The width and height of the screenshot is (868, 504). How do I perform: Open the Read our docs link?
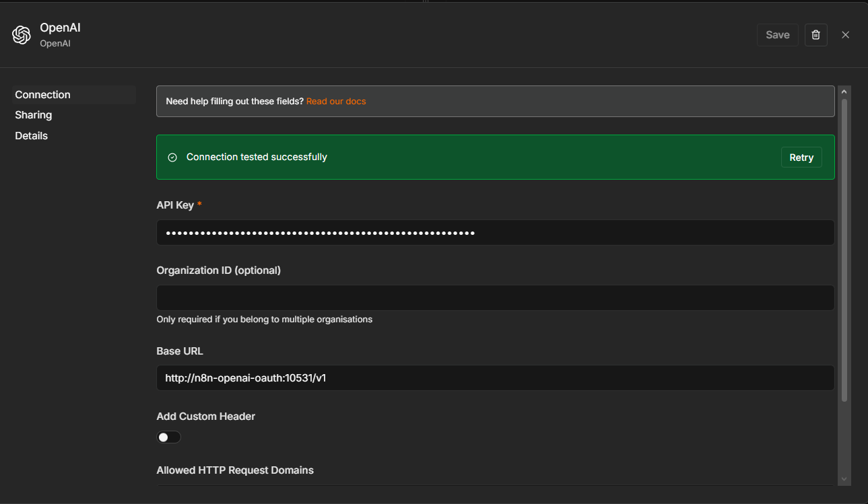[x=336, y=102]
